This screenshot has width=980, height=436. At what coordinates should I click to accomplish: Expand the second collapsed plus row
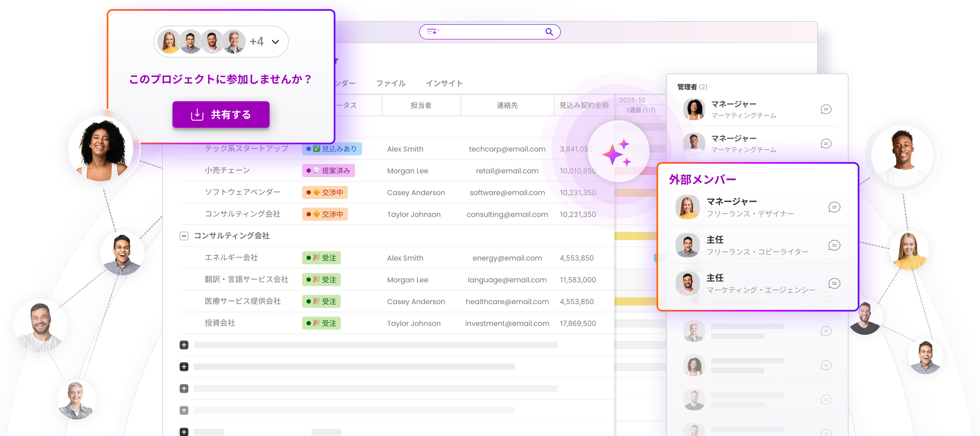[184, 367]
